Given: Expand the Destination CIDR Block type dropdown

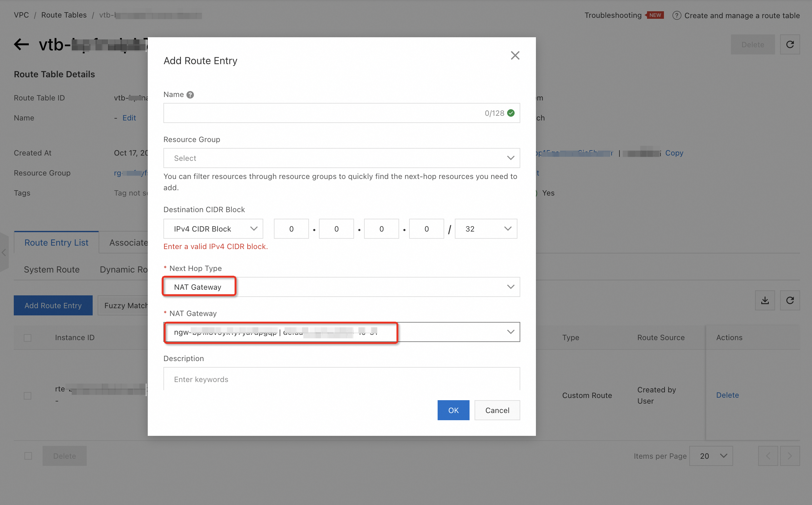Looking at the screenshot, I should point(213,228).
